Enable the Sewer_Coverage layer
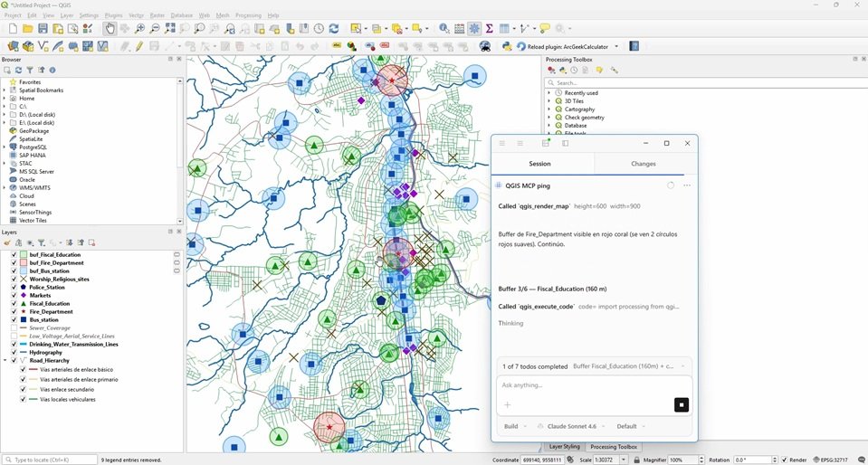 14,327
